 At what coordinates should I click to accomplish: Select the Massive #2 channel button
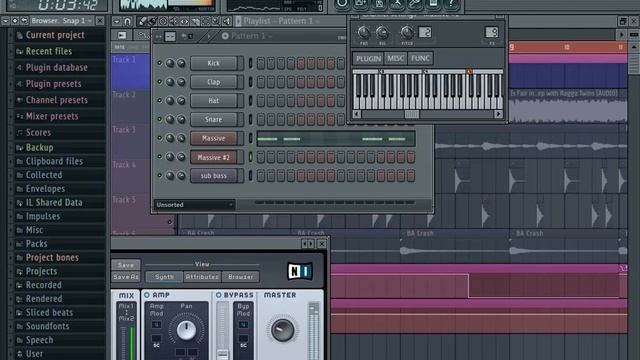tap(213, 157)
